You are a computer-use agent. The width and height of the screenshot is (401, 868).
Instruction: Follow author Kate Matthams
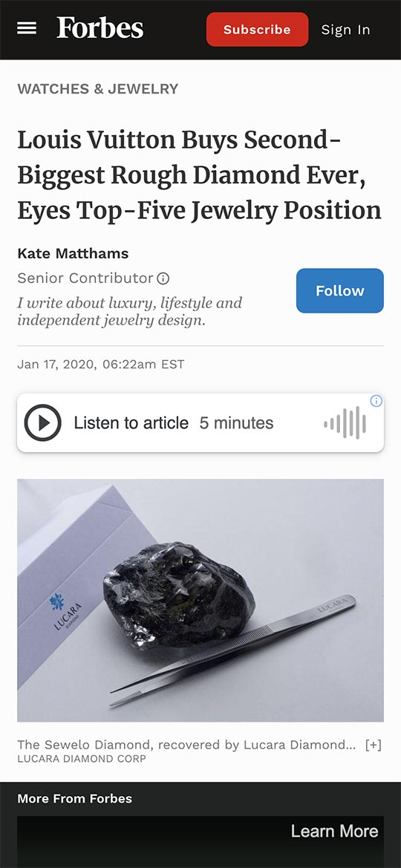point(339,290)
